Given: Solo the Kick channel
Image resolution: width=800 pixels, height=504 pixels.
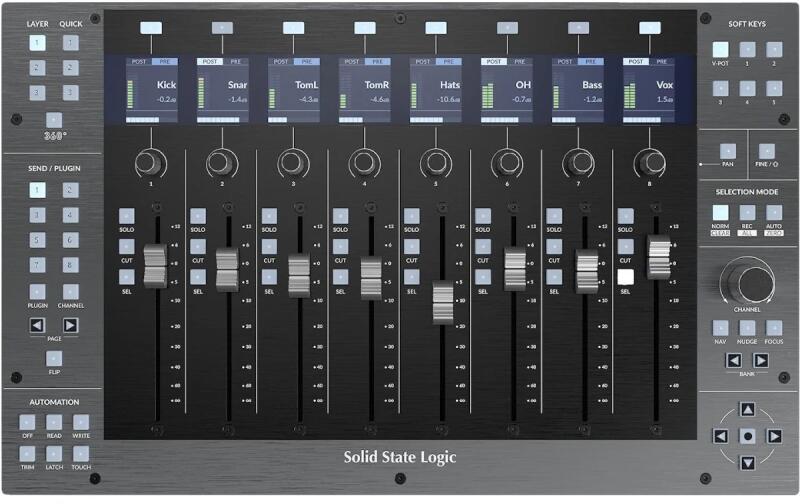Looking at the screenshot, I should coord(126,215).
